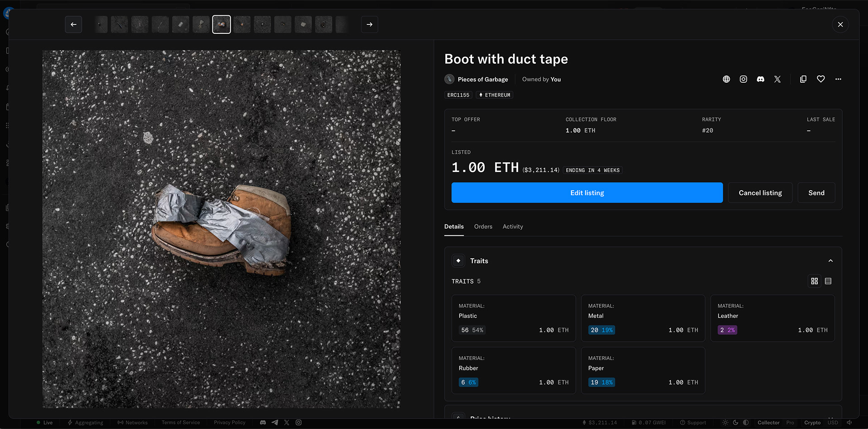Go to previous item with left arrow

(x=74, y=24)
